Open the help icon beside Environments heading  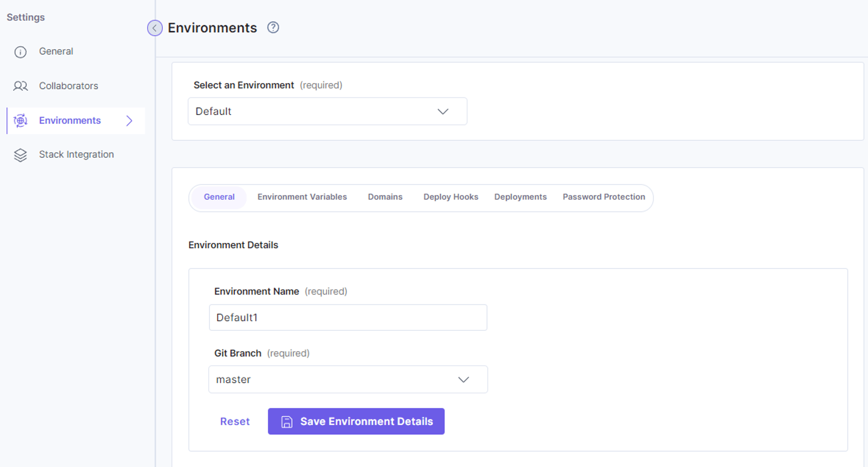coord(273,28)
